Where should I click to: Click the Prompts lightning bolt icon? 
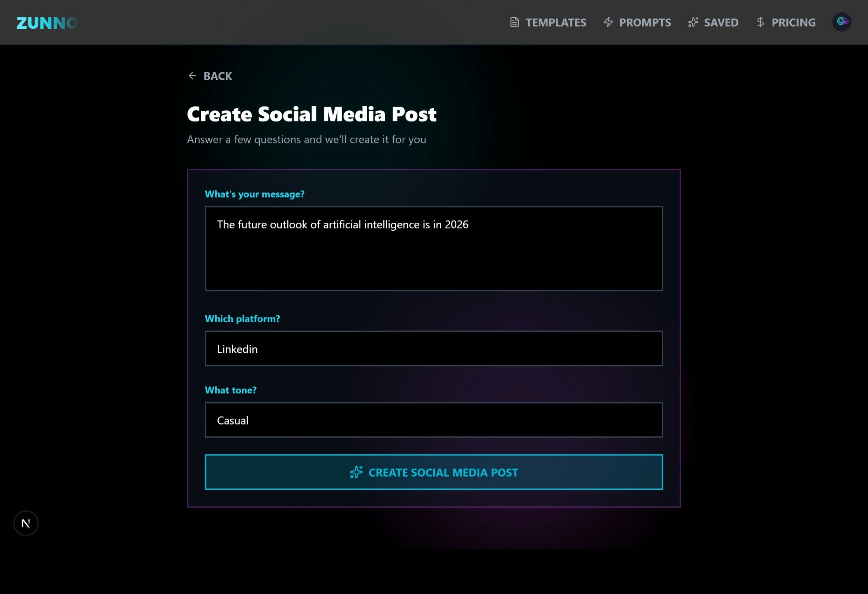pyautogui.click(x=608, y=22)
